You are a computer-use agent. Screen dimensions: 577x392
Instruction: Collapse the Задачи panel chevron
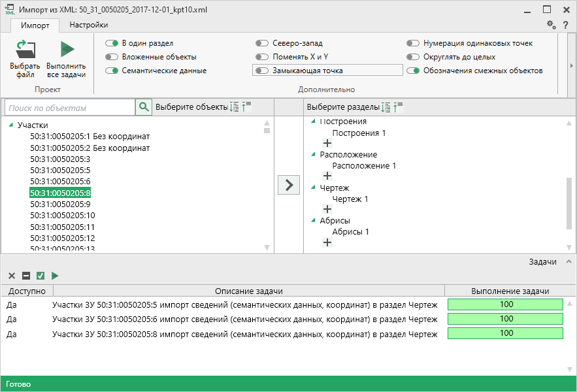click(568, 261)
